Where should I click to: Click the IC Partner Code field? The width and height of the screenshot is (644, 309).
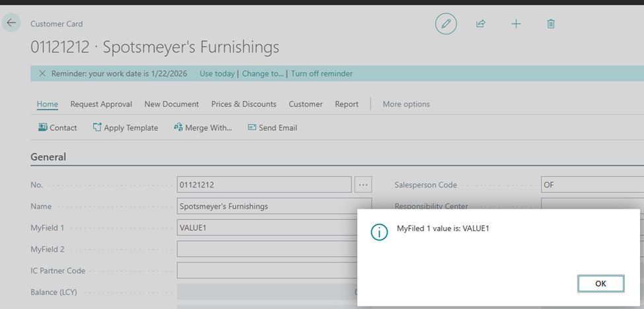coord(267,271)
